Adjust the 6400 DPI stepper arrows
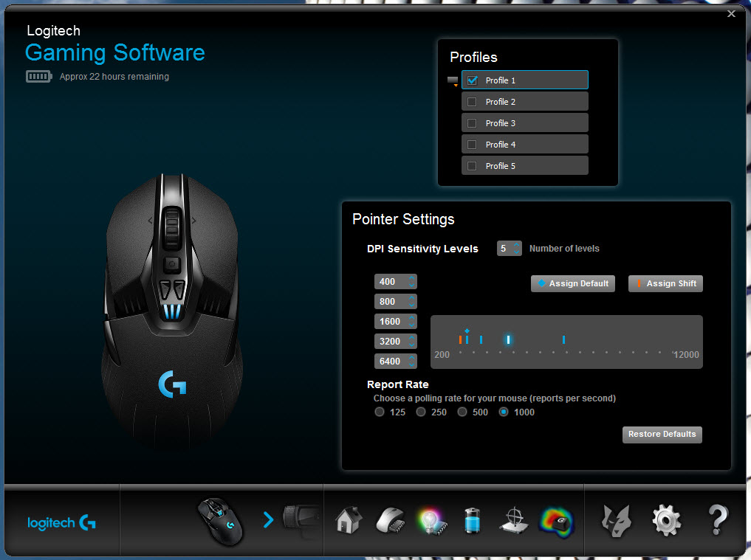The height and width of the screenshot is (560, 751). (x=411, y=362)
